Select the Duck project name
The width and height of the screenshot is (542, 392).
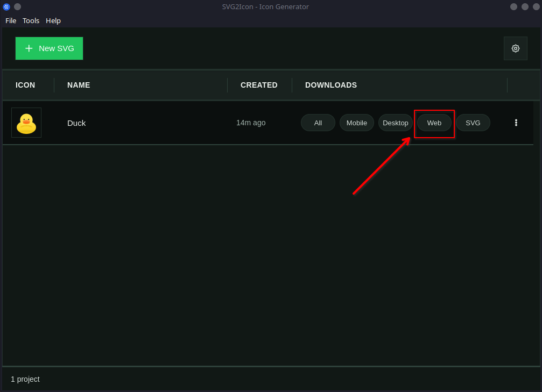(x=76, y=123)
